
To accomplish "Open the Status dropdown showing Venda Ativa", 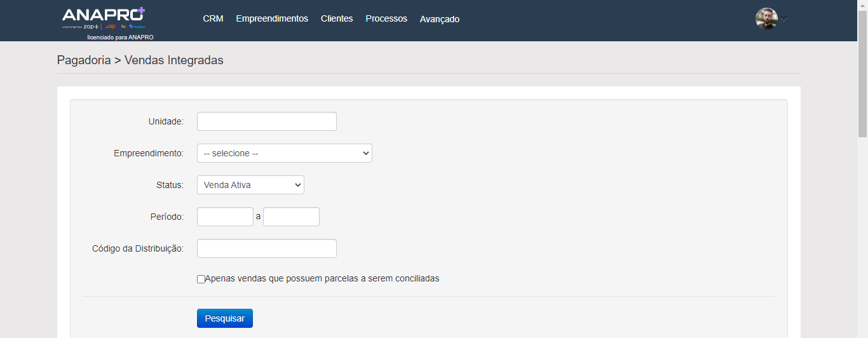I will pos(250,185).
